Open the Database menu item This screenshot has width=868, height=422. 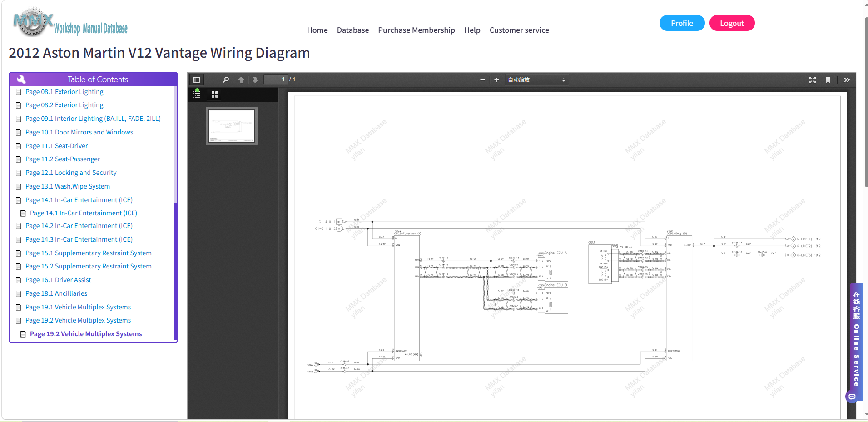[353, 30]
